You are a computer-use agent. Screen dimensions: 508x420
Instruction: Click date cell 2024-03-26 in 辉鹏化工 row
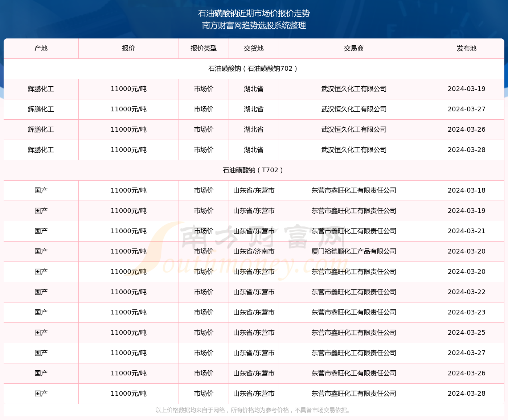tap(467, 129)
